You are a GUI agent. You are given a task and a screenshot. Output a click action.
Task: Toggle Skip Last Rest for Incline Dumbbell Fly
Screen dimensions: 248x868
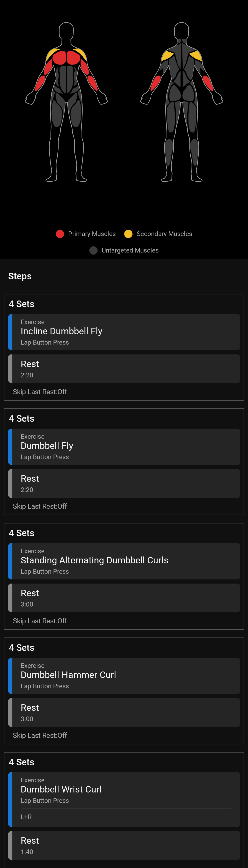(40, 392)
